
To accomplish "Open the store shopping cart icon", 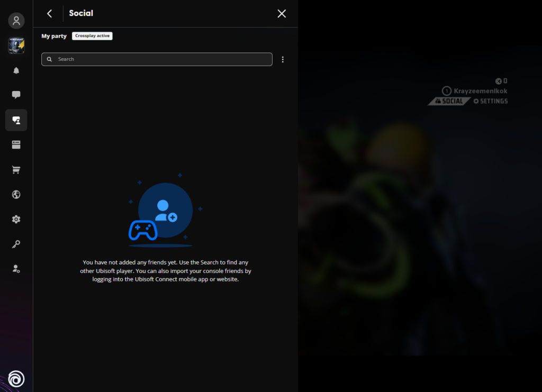I will pyautogui.click(x=16, y=170).
